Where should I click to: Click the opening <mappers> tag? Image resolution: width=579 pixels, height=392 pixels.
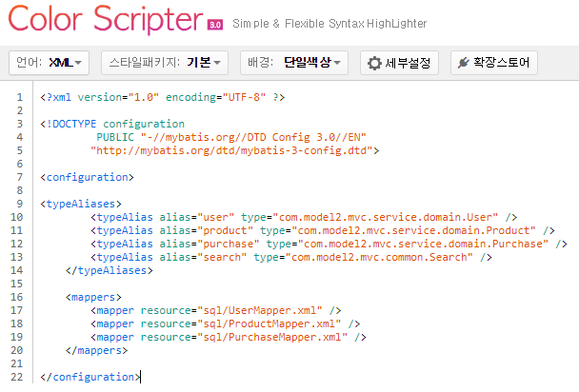[x=93, y=297]
